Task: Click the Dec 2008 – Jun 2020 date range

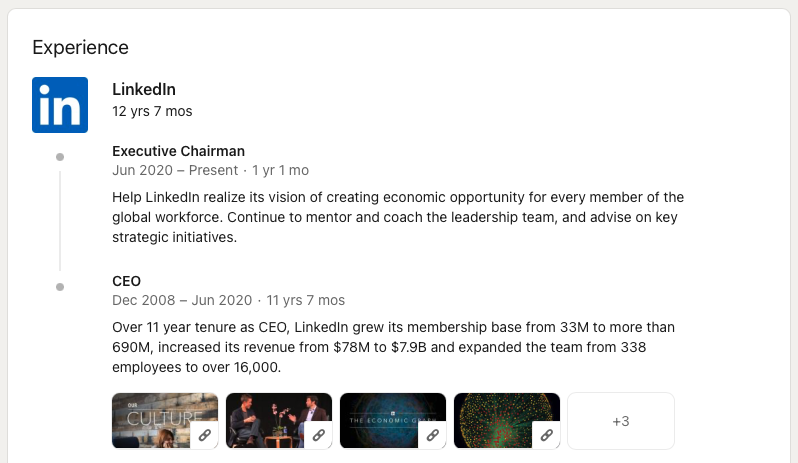Action: 184,300
